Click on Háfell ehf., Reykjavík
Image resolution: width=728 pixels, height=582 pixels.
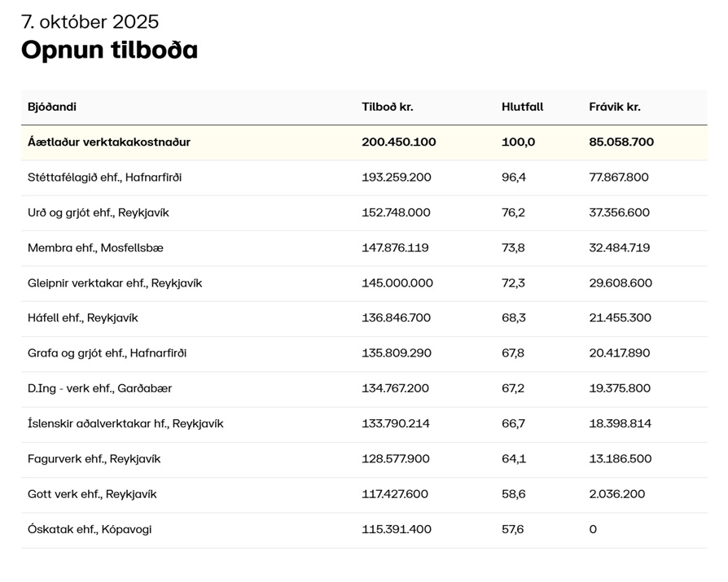[x=83, y=317]
